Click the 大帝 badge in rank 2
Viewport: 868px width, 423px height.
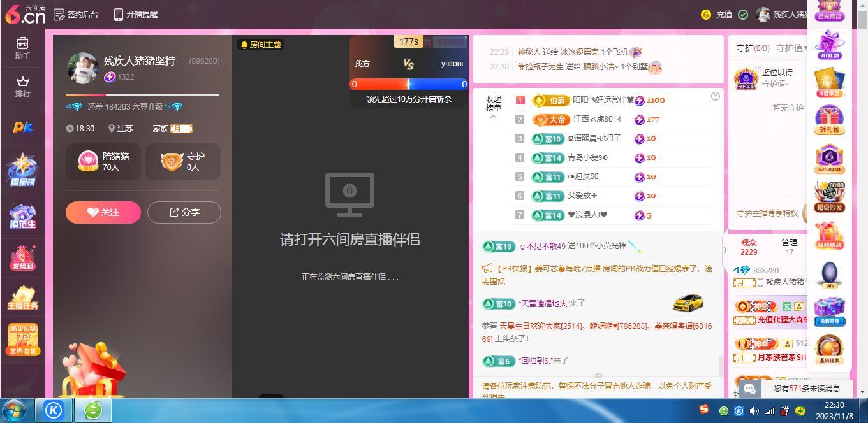click(x=550, y=119)
